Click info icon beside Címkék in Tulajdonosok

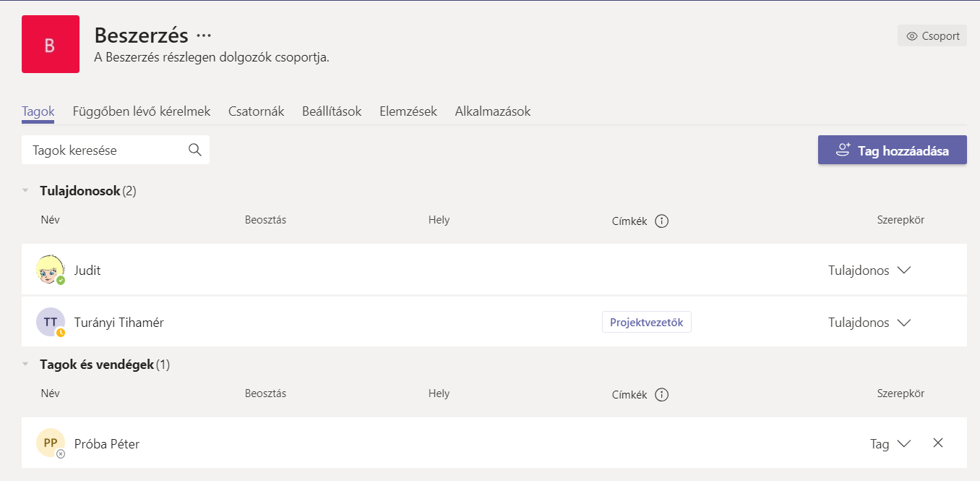(x=661, y=221)
